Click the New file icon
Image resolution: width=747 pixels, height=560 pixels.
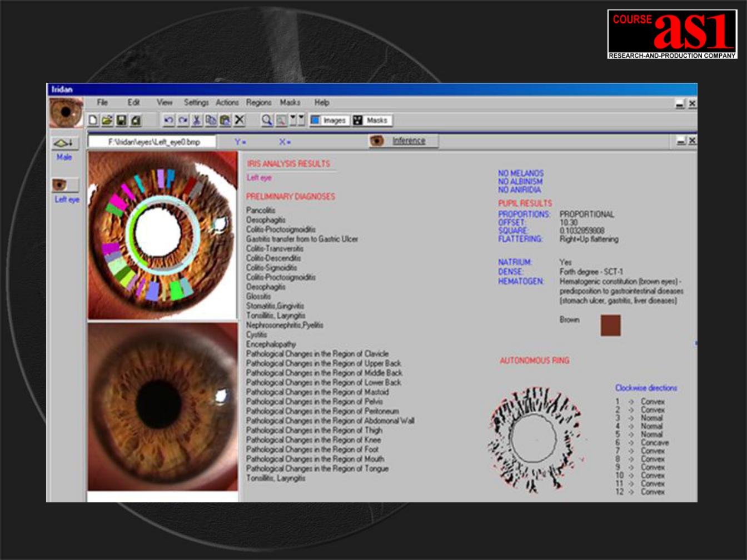point(93,120)
